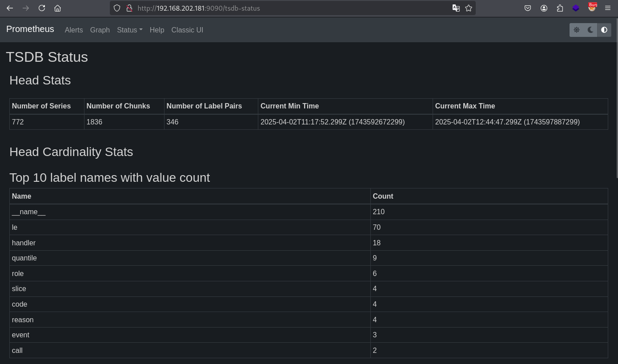Image resolution: width=618 pixels, height=364 pixels.
Task: Click the shield tracking protection icon
Action: [117, 8]
